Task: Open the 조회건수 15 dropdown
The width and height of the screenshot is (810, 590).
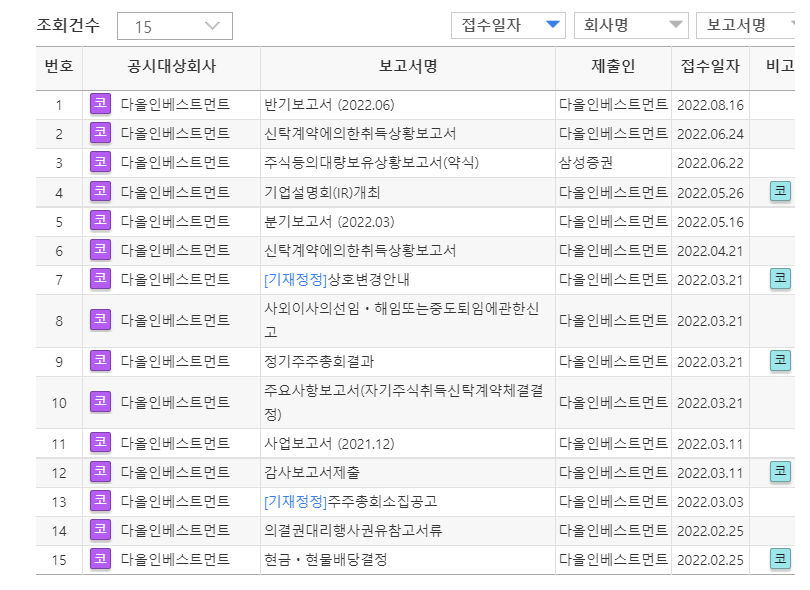Action: [175, 26]
